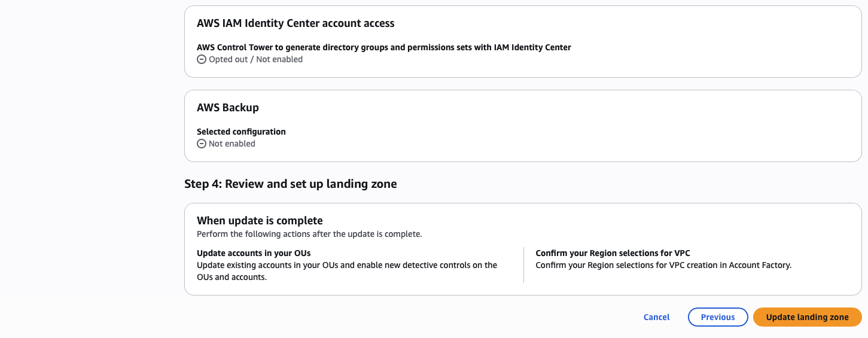The image size is (868, 338).
Task: Click the Update accounts in your OUs label
Action: coord(254,253)
